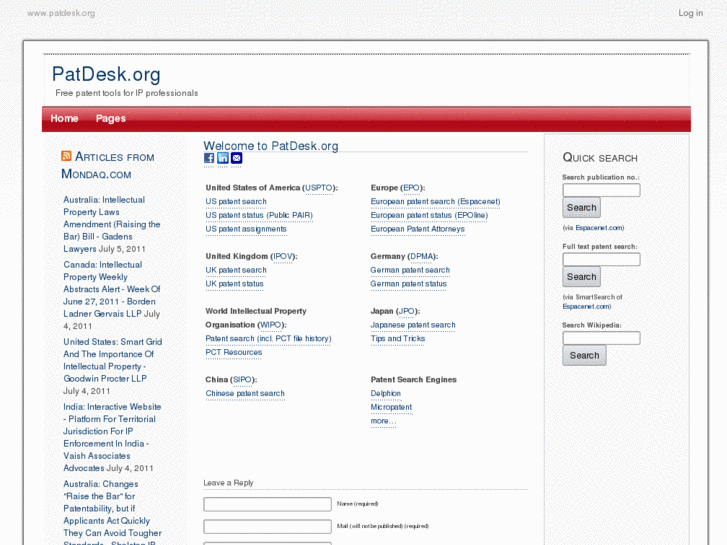Image resolution: width=727 pixels, height=545 pixels.
Task: Click the RSS feed icon beside Articles heading
Action: (66, 156)
